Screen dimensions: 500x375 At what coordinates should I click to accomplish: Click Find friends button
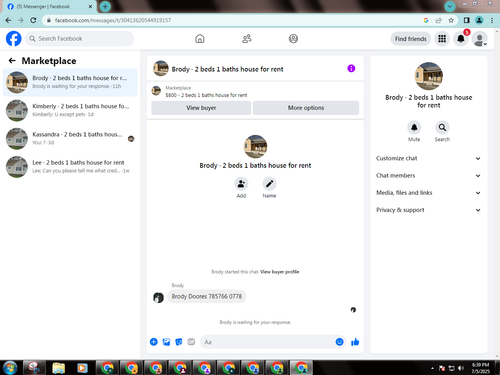click(x=411, y=39)
